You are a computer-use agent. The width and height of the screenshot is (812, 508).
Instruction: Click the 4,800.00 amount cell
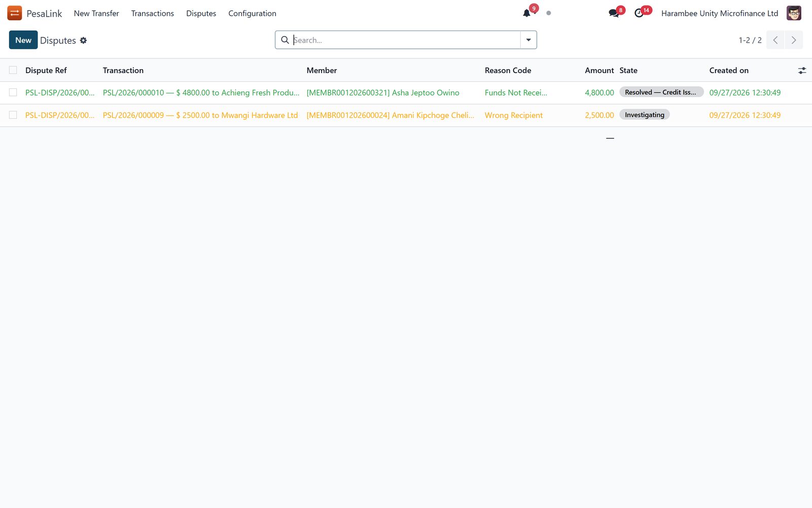click(599, 92)
